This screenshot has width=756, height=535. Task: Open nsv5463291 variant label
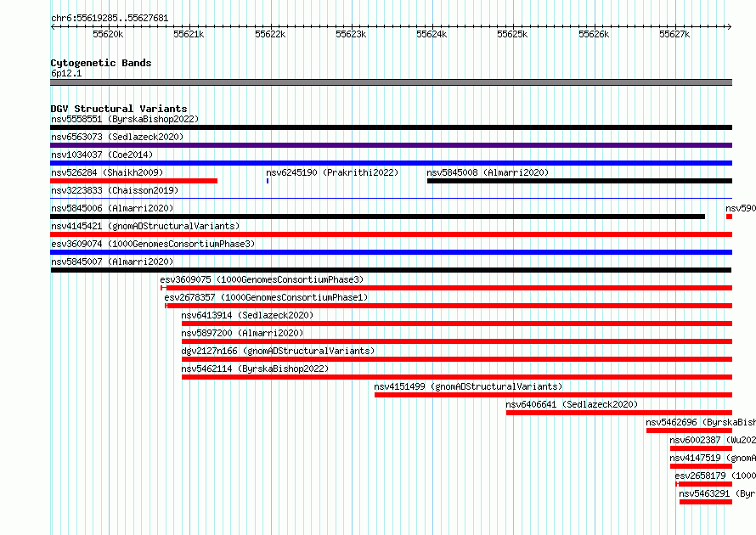[x=718, y=493]
